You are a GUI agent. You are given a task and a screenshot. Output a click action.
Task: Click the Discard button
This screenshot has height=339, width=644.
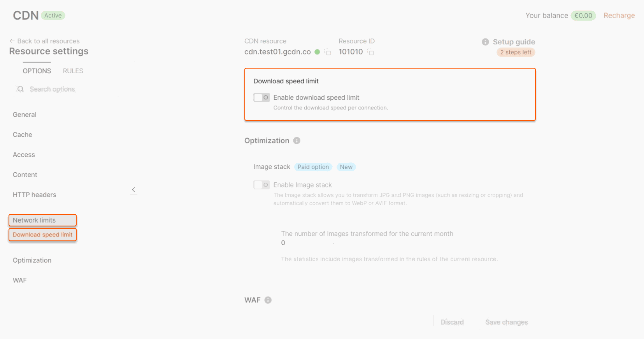tap(452, 322)
